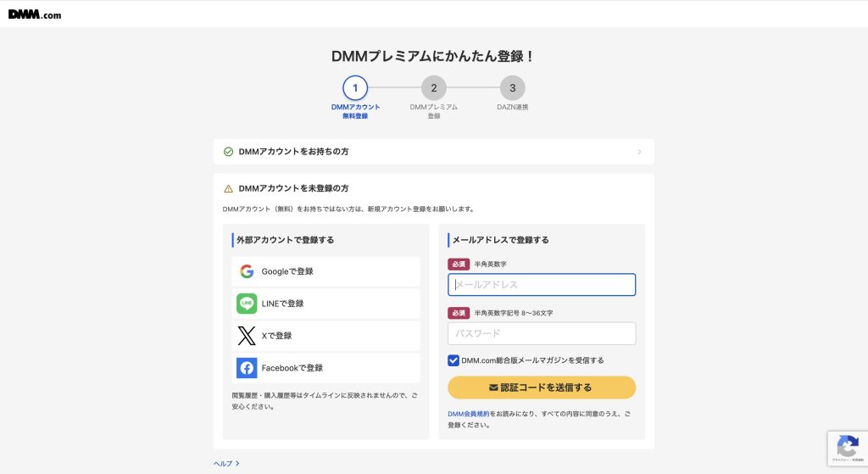Click the Google logo icon
868x474 pixels.
tap(247, 271)
